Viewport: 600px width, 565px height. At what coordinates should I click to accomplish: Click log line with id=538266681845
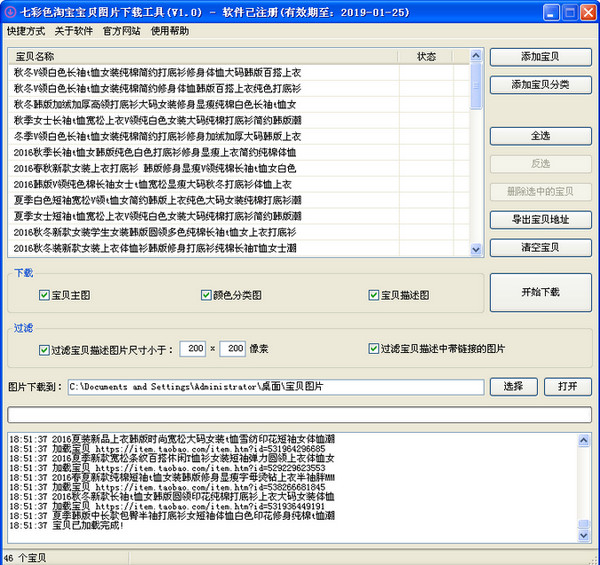(167, 487)
